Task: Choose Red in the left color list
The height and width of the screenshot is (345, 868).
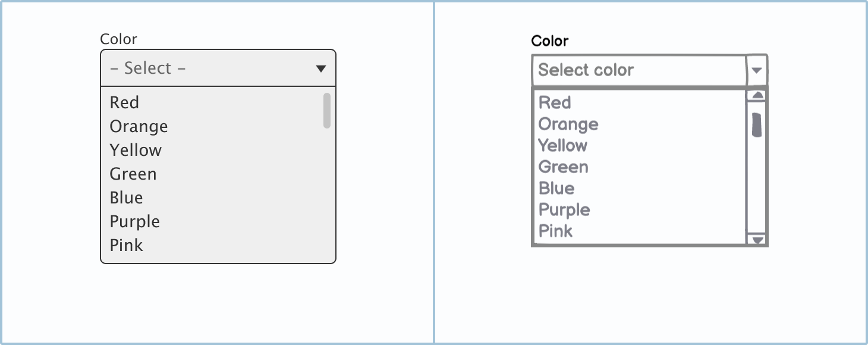Action: pyautogui.click(x=124, y=102)
